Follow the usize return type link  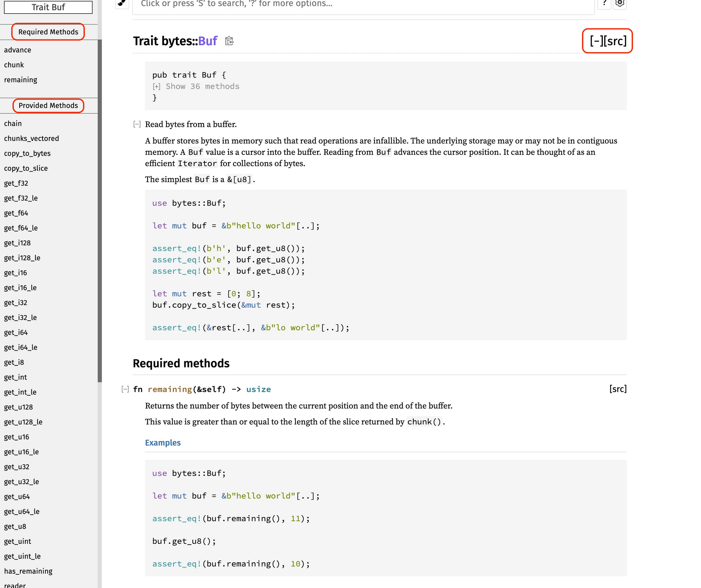[258, 389]
